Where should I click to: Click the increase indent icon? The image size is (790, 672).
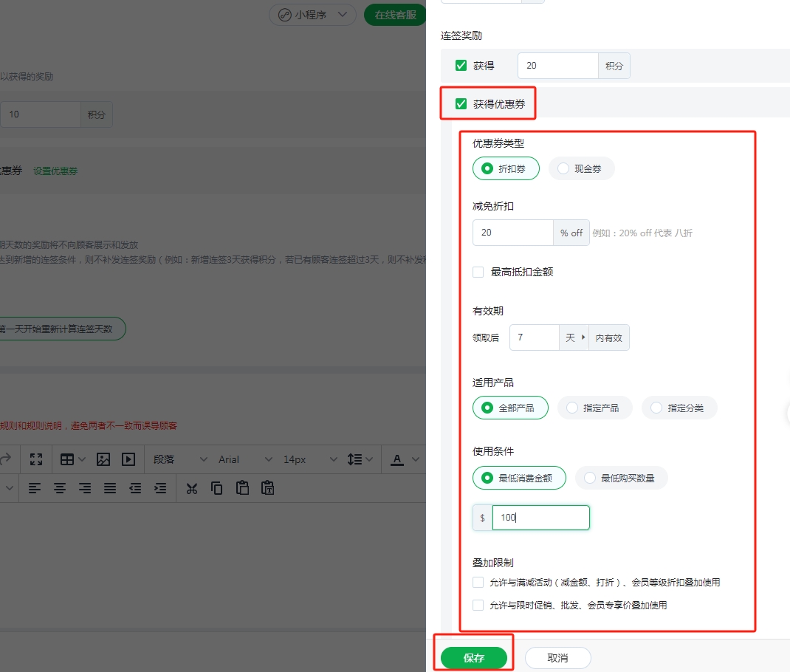[160, 488]
